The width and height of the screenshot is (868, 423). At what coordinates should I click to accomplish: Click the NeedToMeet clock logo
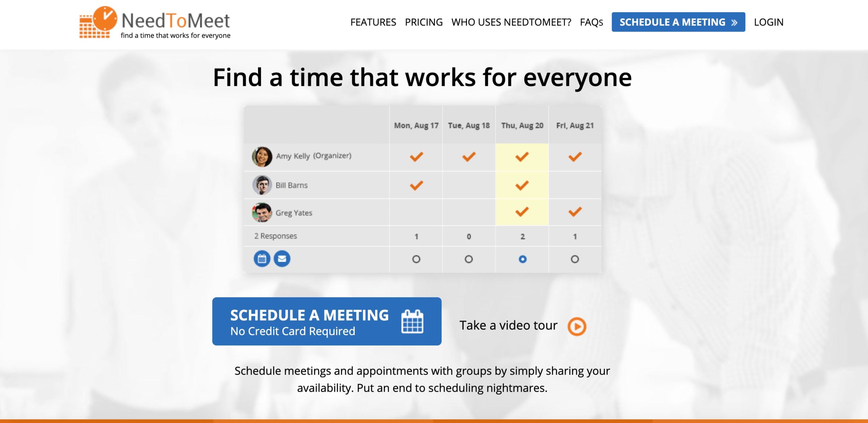[98, 22]
